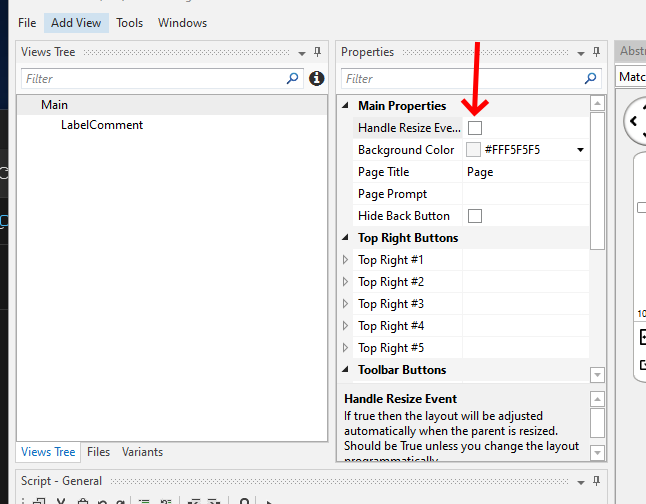Expand the Top Right #1 property
This screenshot has height=504, width=646.
(345, 260)
